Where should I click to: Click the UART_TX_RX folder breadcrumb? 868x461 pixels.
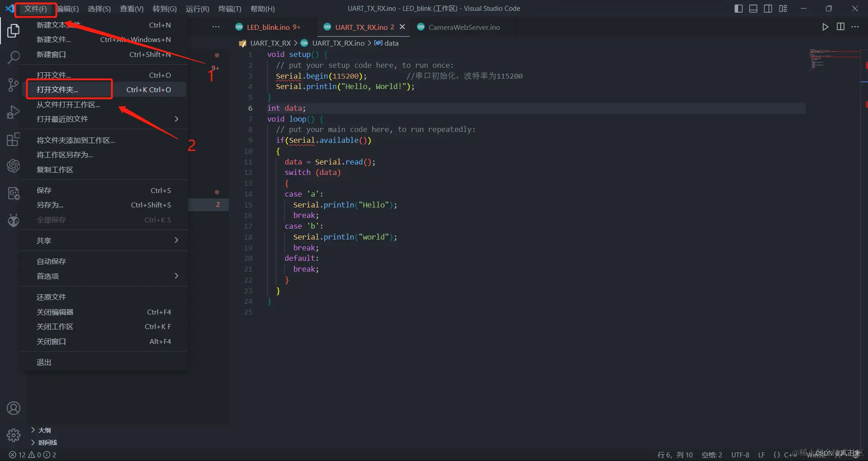(x=270, y=43)
